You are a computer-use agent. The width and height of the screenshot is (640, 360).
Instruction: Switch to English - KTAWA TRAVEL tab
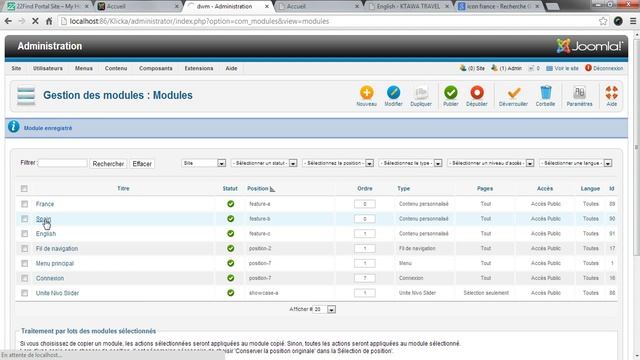click(x=408, y=6)
